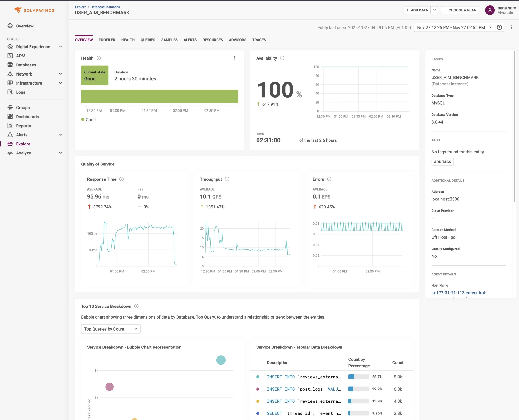Click the 28.7% count percentage bar

point(359,377)
